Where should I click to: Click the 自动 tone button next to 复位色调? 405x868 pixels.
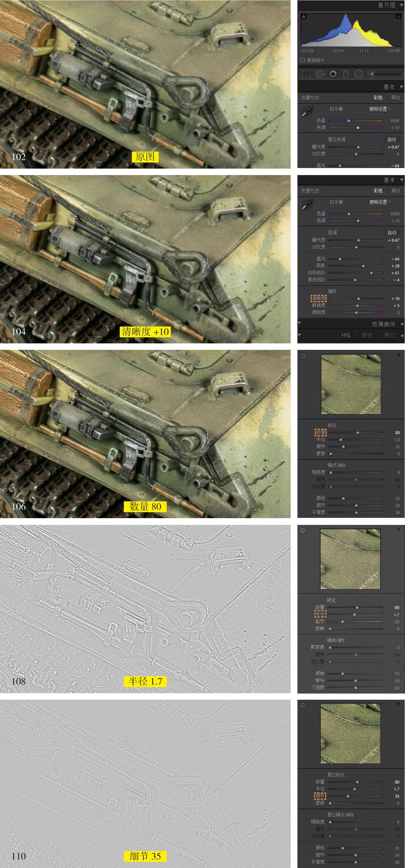[391, 139]
